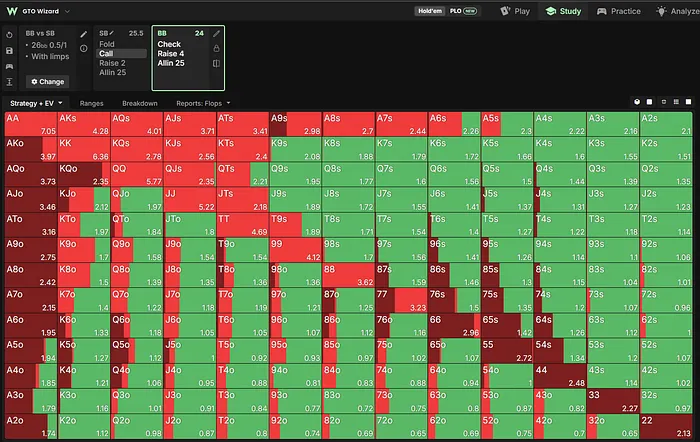Click the 66 hand cell
The height and width of the screenshot is (442, 700).
454,326
